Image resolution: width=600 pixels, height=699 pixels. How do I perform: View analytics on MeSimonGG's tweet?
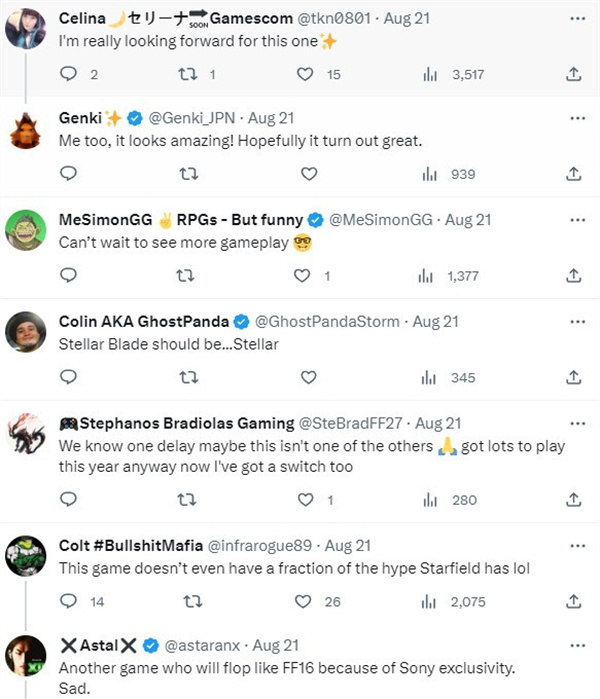click(x=430, y=275)
